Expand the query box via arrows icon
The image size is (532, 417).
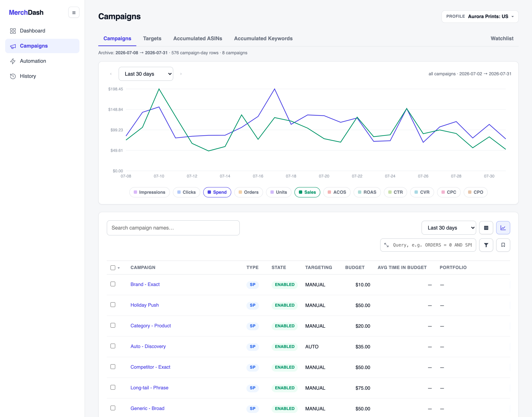tap(386, 245)
